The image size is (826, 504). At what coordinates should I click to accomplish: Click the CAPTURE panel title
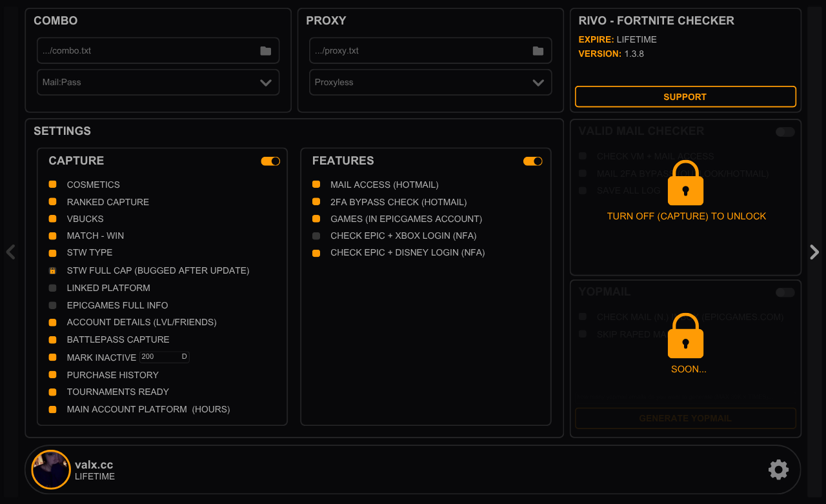[76, 161]
